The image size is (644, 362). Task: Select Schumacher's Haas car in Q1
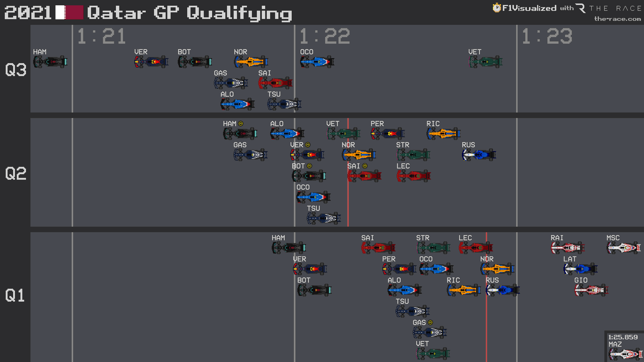[x=623, y=248]
